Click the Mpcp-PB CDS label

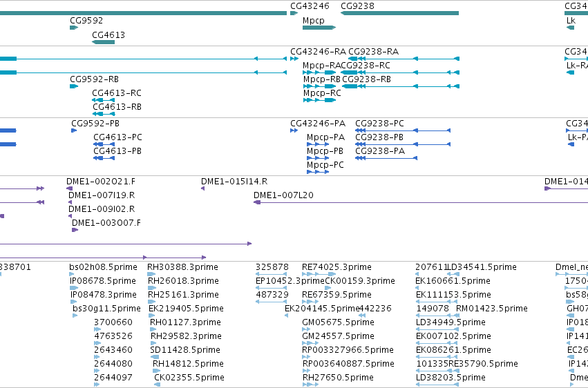(x=325, y=151)
